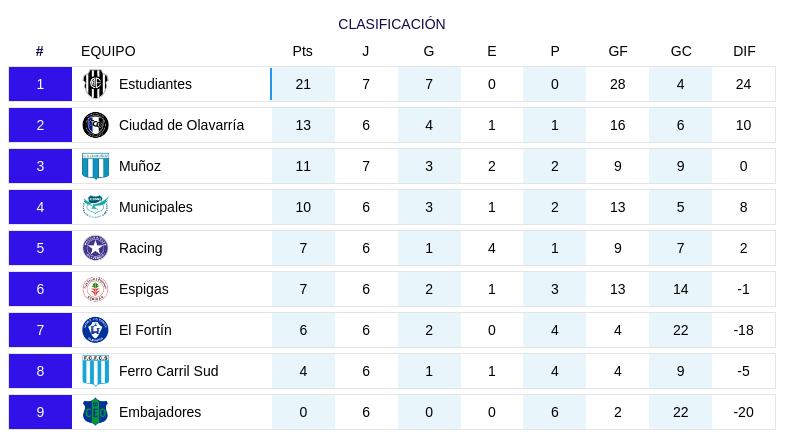Click the GF column header
The width and height of the screenshot is (786, 447).
coord(618,51)
